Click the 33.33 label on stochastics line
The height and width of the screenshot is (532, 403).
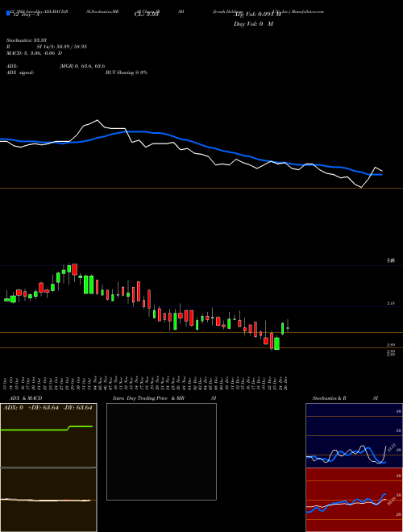coord(392,447)
